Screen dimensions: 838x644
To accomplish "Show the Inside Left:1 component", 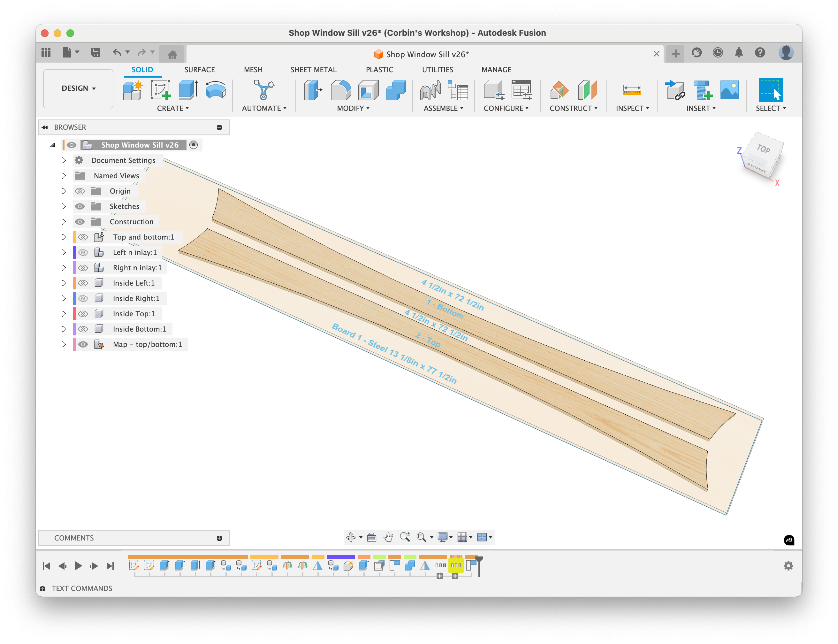I will [83, 283].
